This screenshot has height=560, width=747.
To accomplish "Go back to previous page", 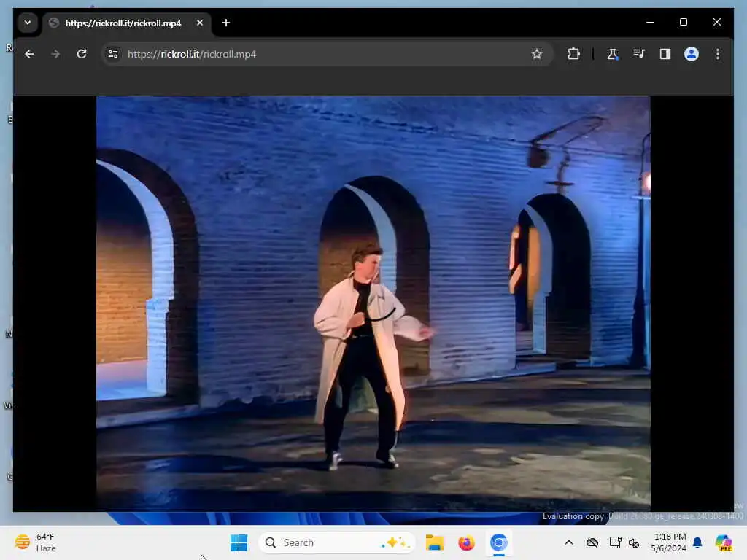I will click(x=29, y=54).
